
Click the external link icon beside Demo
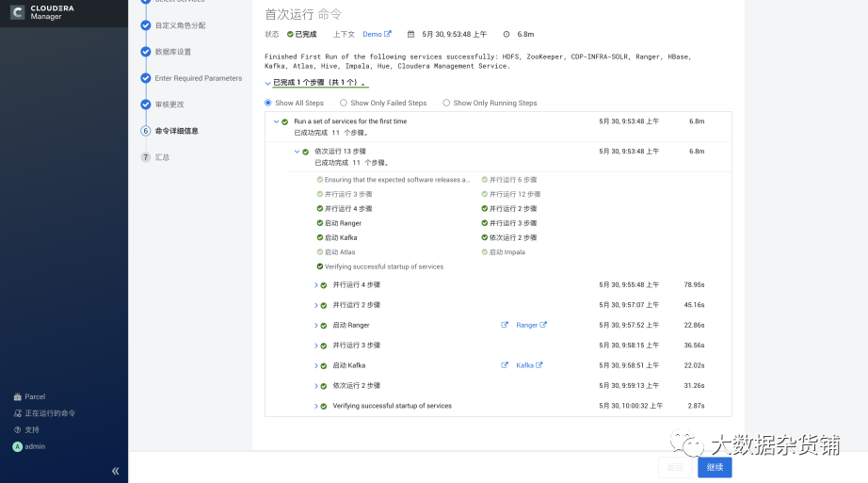pos(388,34)
